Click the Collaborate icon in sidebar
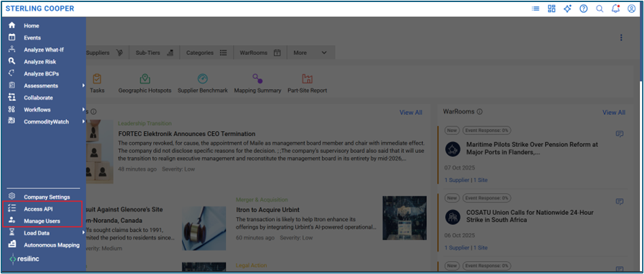Viewport: 644px width, 274px height. tap(12, 97)
